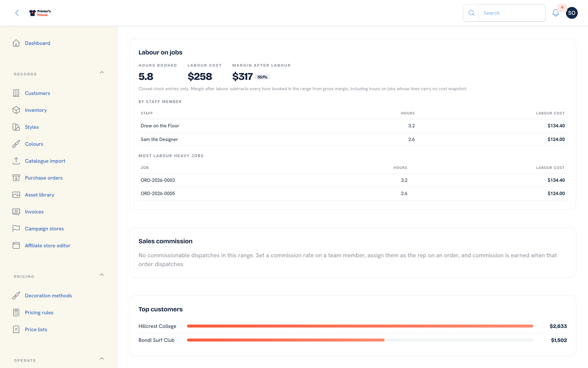The height and width of the screenshot is (368, 588).
Task: Click the Invoices banknote icon
Action: pyautogui.click(x=16, y=211)
